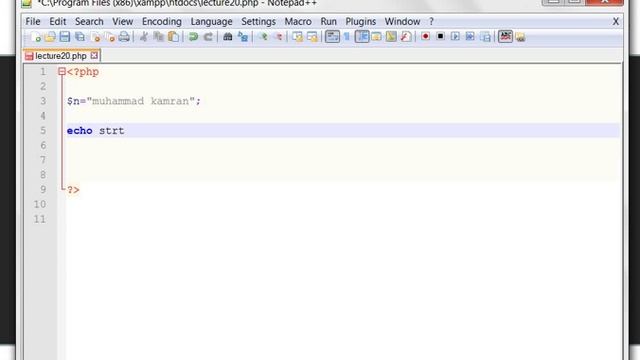This screenshot has width=640, height=360.
Task: Open the File menu
Action: (x=33, y=21)
